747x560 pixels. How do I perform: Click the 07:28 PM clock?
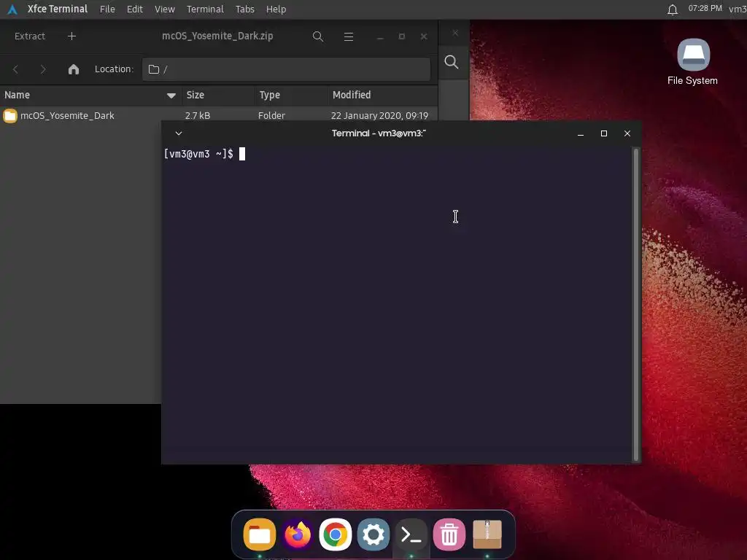[x=705, y=9]
